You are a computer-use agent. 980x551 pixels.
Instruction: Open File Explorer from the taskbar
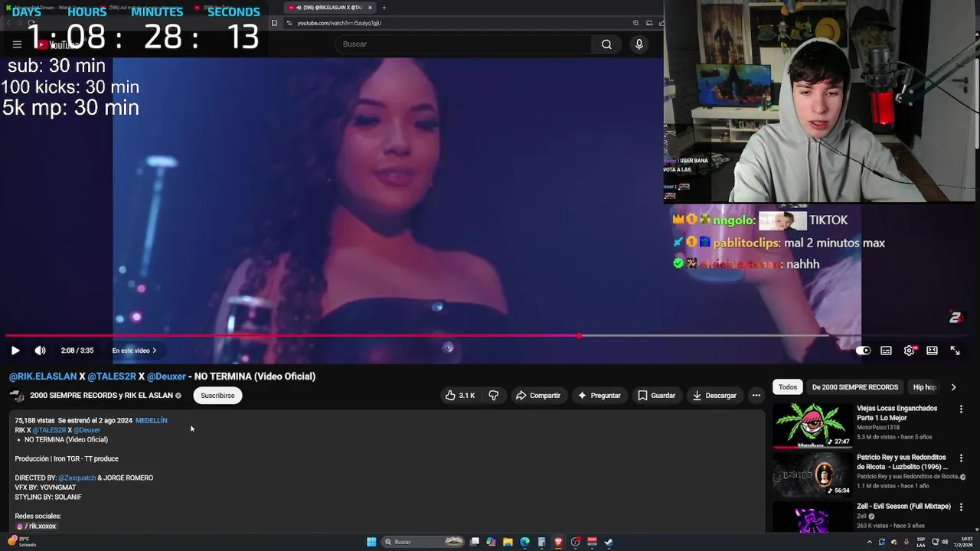click(x=508, y=542)
